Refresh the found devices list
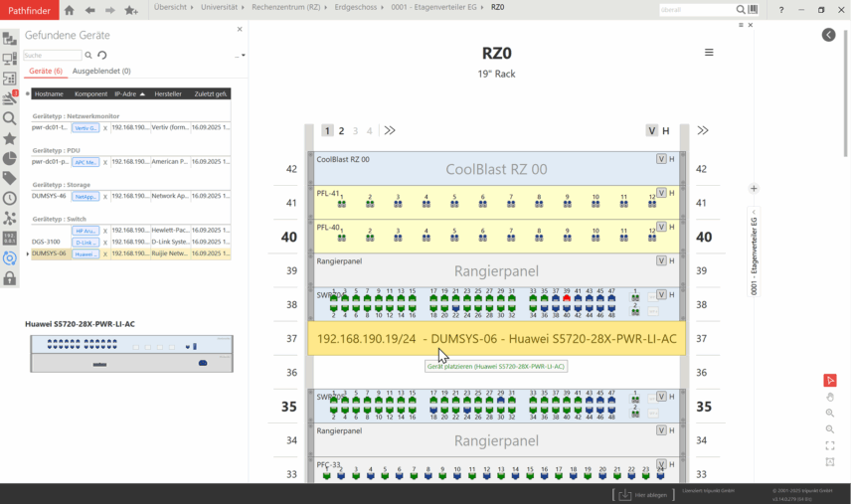Image resolution: width=851 pixels, height=504 pixels. click(x=101, y=56)
